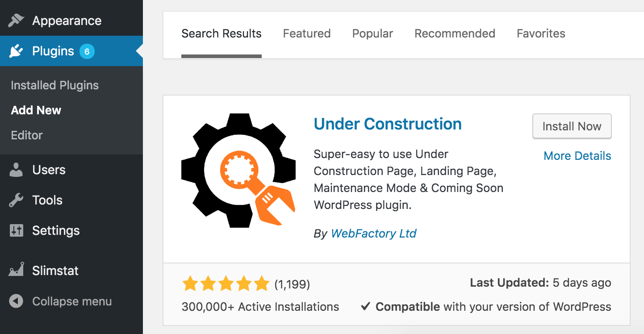Click the Tools wrench icon
The width and height of the screenshot is (644, 334).
coord(16,200)
